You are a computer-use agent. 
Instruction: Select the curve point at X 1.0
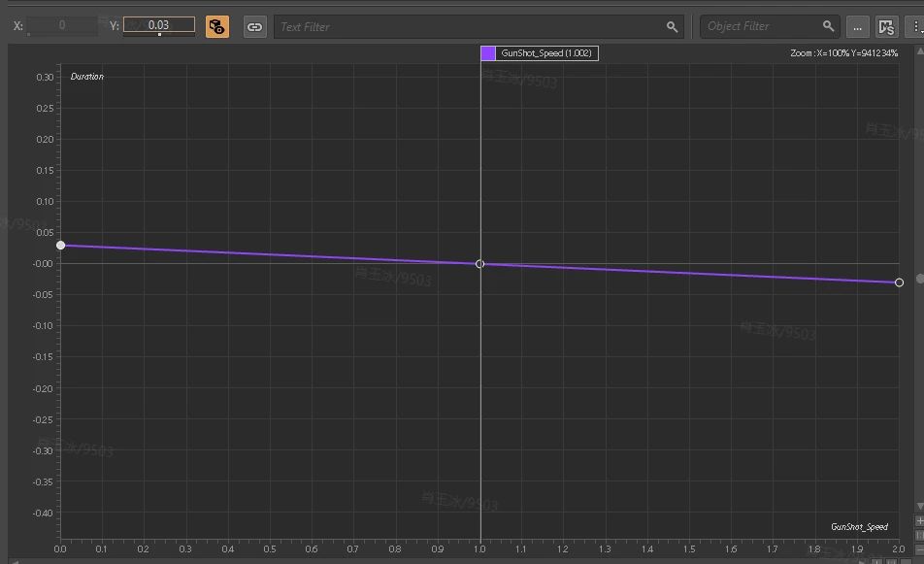coord(479,264)
